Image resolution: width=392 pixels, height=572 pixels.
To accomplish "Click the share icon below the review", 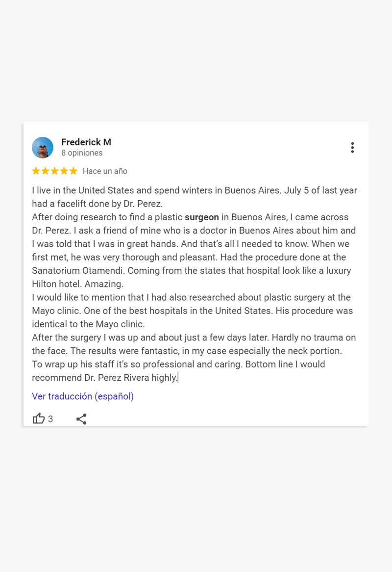I will click(81, 419).
